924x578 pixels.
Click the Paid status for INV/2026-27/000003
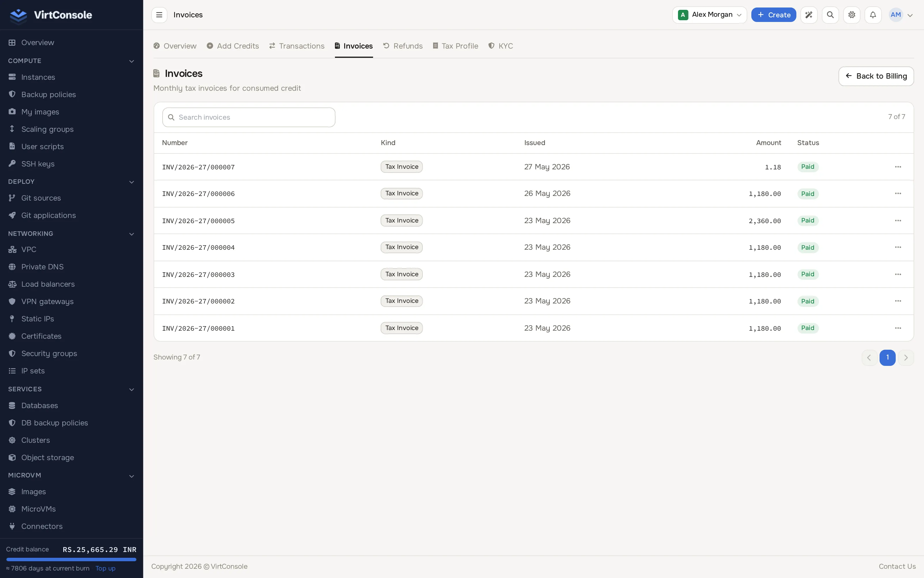(x=808, y=275)
